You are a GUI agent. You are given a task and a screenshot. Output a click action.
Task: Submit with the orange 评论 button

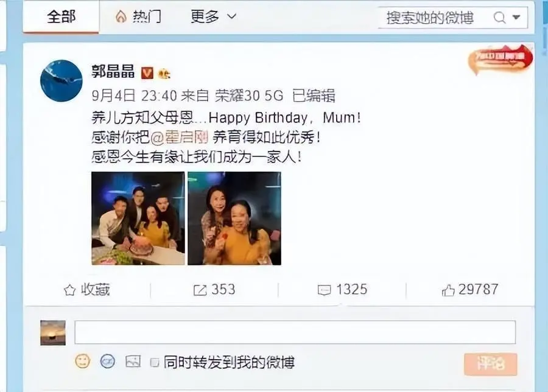490,364
